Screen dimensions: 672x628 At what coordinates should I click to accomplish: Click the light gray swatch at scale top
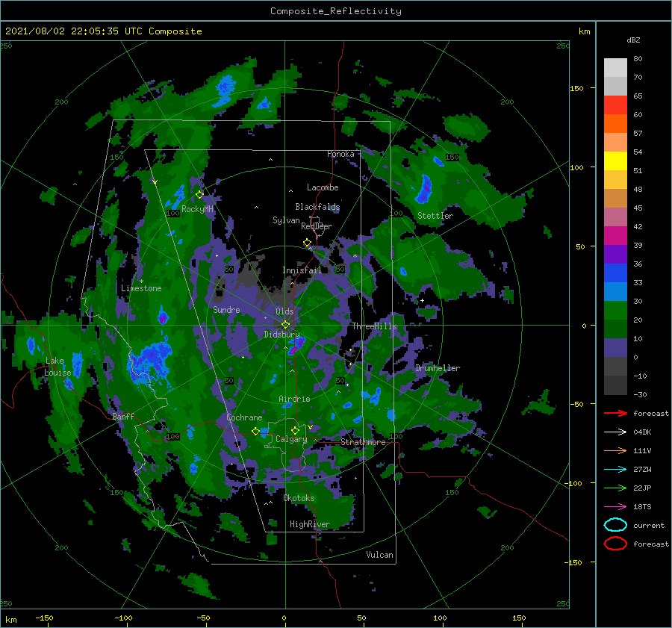tap(615, 67)
